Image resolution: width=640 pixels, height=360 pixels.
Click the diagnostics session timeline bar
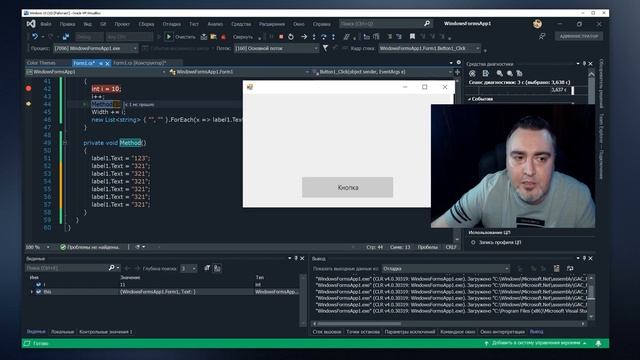coord(527,90)
